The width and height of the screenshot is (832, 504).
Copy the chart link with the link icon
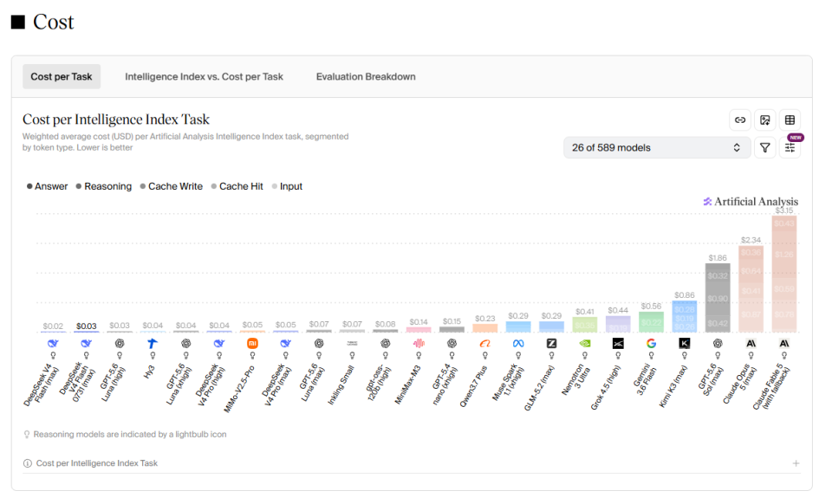pyautogui.click(x=739, y=120)
